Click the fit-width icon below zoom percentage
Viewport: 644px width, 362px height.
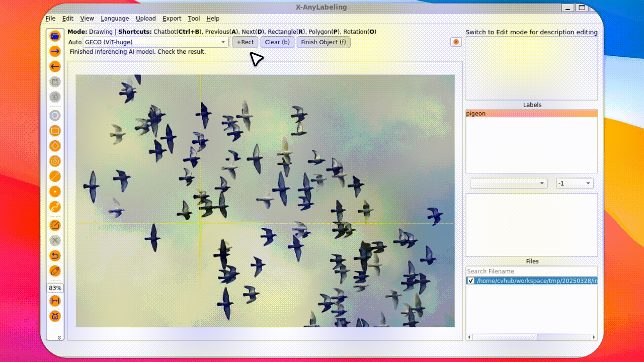click(x=55, y=301)
